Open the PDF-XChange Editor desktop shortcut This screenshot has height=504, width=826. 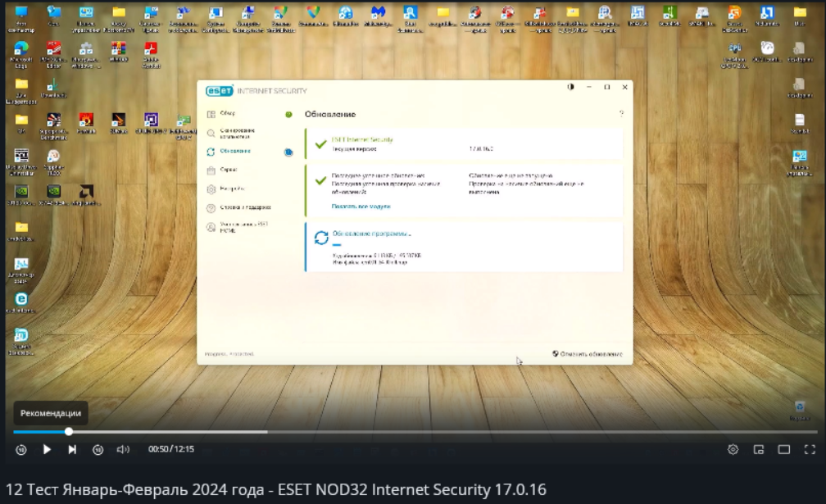54,55
